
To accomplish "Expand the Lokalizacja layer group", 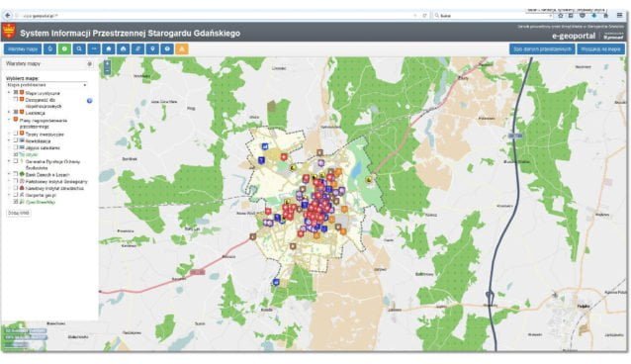I will (x=9, y=113).
